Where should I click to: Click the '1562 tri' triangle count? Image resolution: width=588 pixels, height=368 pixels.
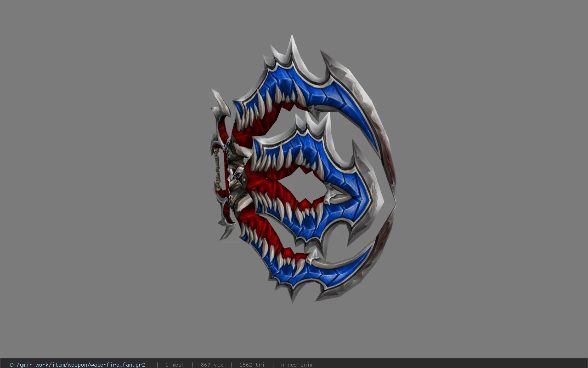pyautogui.click(x=252, y=365)
